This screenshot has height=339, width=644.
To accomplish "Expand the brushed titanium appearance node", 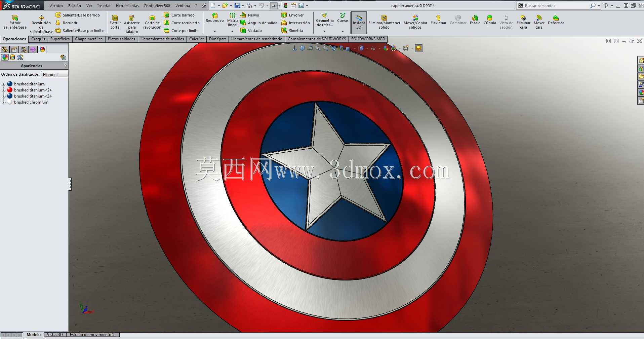I will pos(3,84).
